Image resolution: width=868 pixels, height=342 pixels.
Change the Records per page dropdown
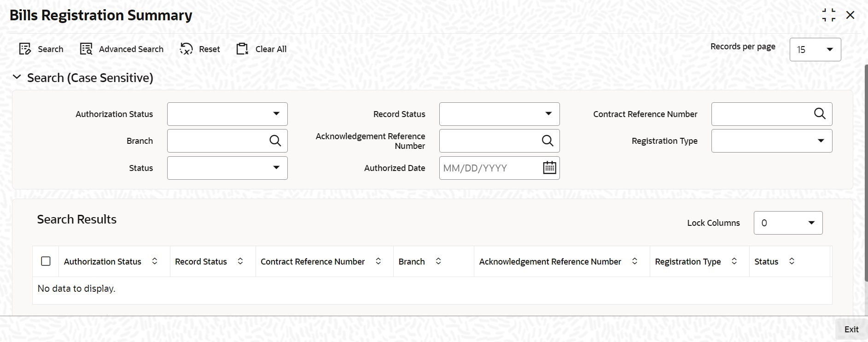tap(815, 49)
